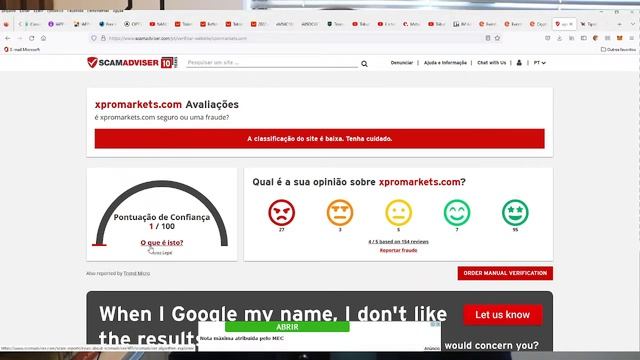Bookmark this page with the star icon
Screen dimensions: 640x360
[x=497, y=38]
